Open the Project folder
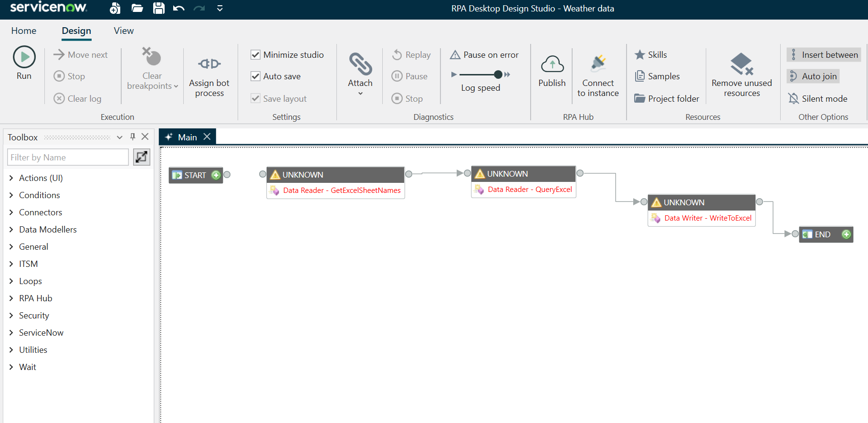The image size is (868, 423). coord(667,99)
